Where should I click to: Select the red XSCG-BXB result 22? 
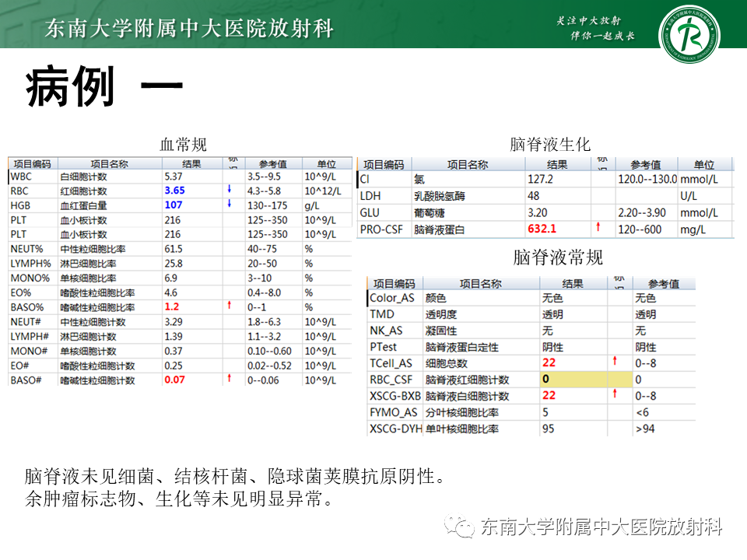coord(549,395)
